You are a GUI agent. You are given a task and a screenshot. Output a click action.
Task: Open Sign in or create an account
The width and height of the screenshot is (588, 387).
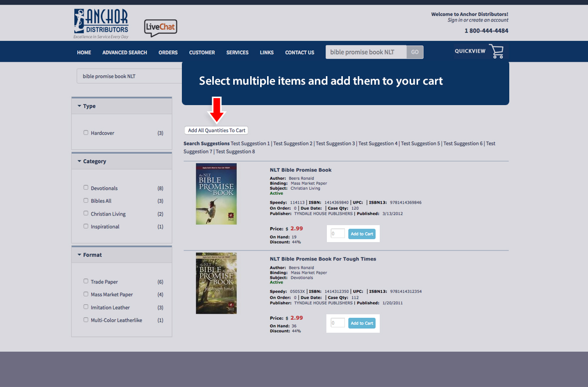click(x=478, y=20)
